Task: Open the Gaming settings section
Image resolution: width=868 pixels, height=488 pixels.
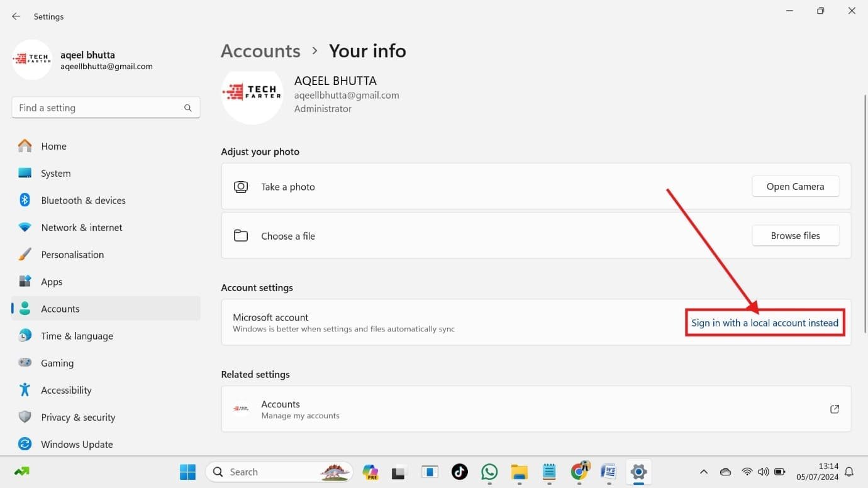Action: coord(57,363)
